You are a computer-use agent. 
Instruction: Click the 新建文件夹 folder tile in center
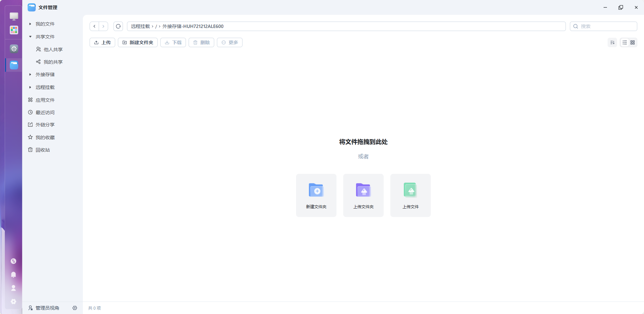coord(316,195)
